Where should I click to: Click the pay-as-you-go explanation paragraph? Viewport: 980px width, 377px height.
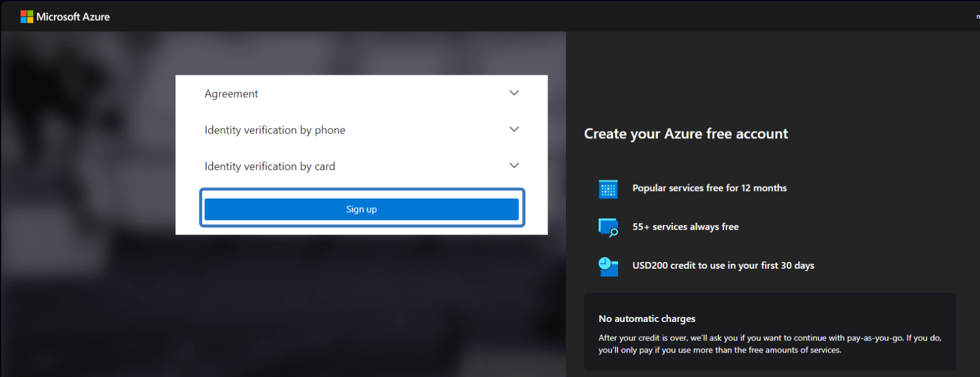click(x=770, y=344)
